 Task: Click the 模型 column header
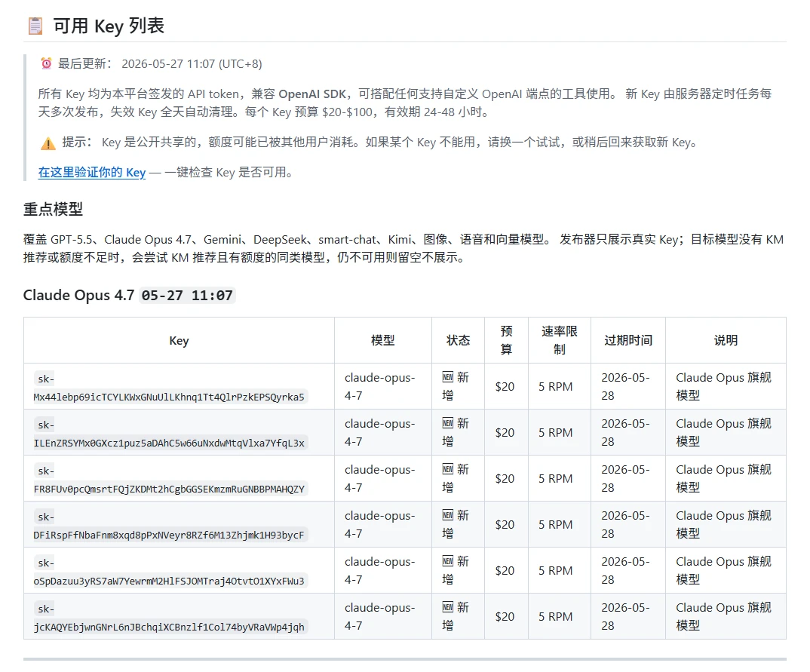(383, 340)
